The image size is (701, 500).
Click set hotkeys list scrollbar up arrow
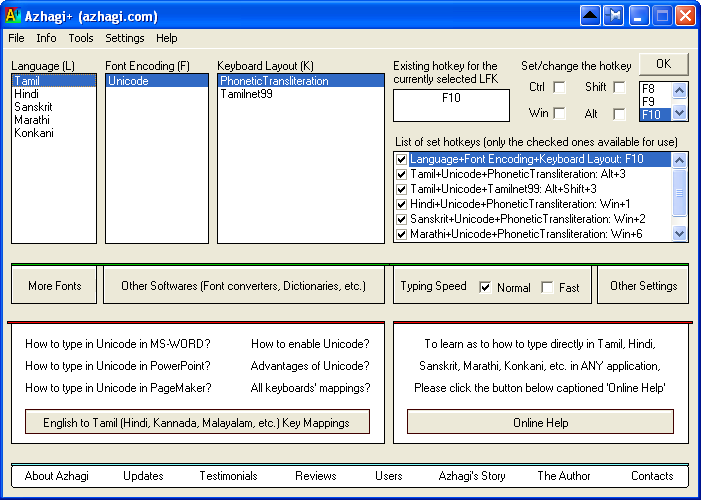680,160
